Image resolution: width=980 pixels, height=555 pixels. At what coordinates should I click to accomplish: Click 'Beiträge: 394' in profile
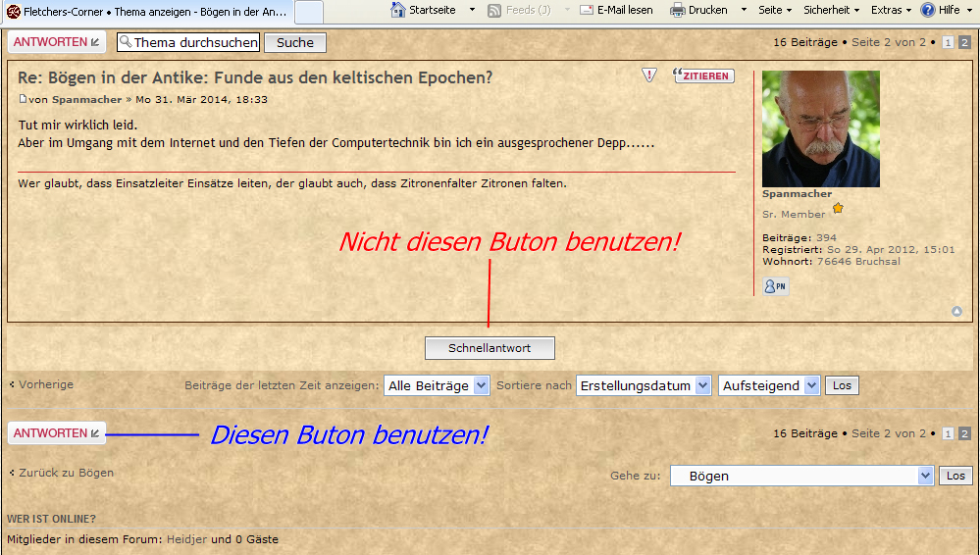pos(799,237)
